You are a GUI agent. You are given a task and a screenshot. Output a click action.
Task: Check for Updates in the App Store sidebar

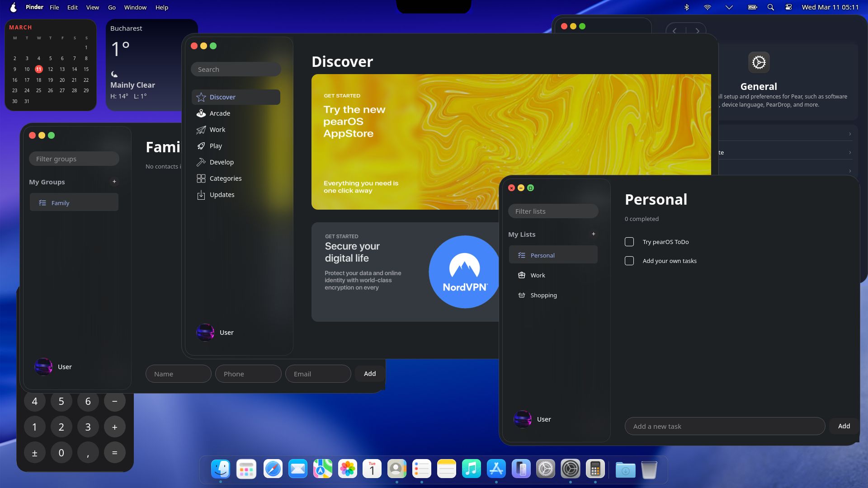(222, 194)
